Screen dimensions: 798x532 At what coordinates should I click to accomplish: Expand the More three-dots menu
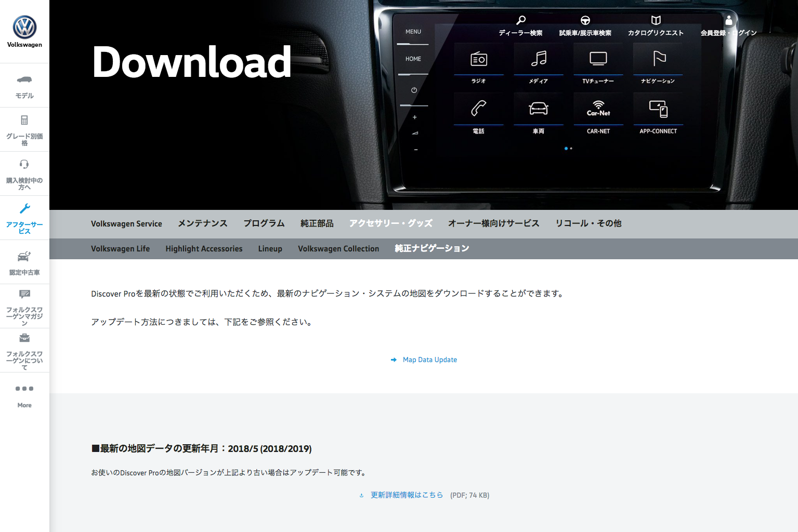[24, 389]
